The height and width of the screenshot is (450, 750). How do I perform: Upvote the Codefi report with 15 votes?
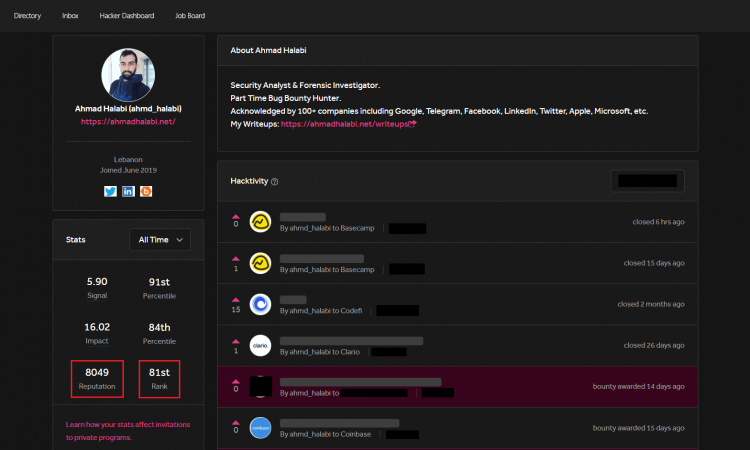(x=236, y=300)
